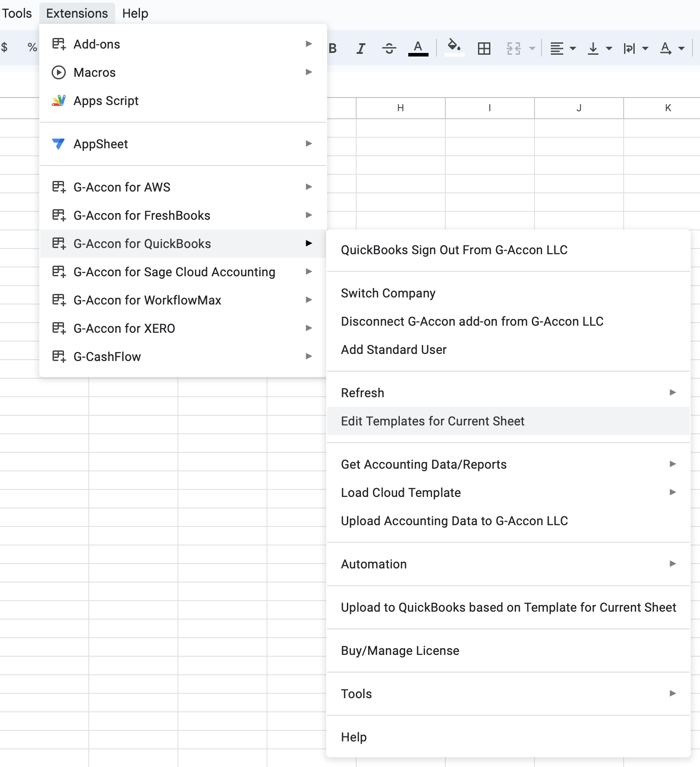Apply italic formatting from the toolbar
This screenshot has height=767, width=700.
361,48
